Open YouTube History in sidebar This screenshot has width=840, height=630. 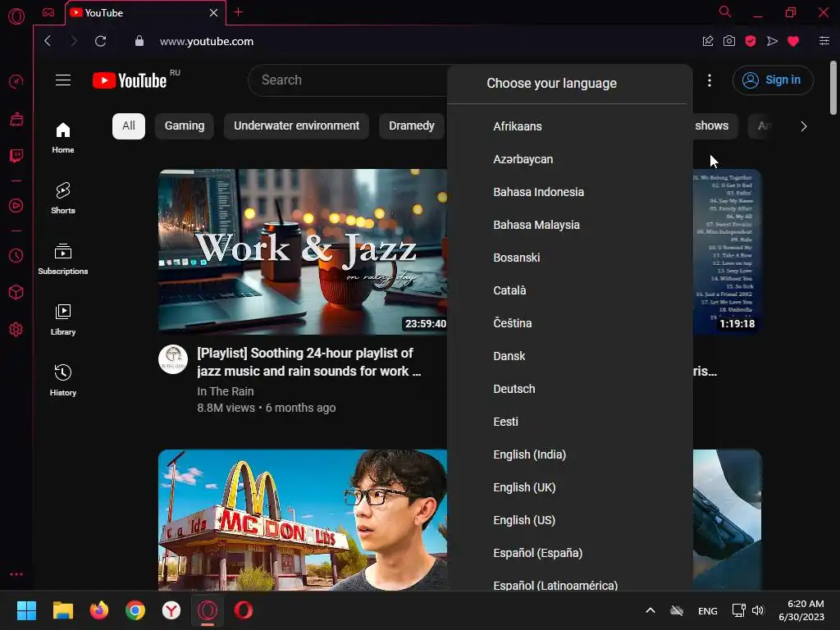(x=63, y=381)
